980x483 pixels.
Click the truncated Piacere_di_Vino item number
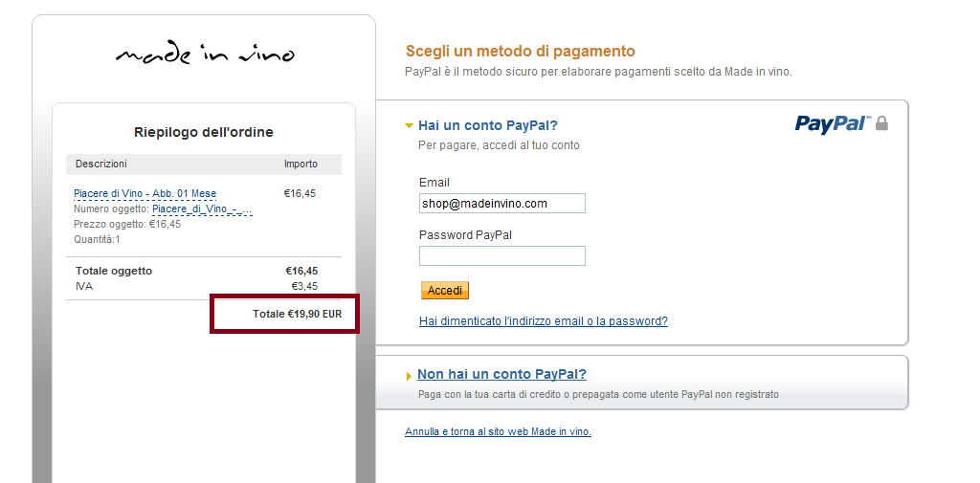click(x=202, y=209)
